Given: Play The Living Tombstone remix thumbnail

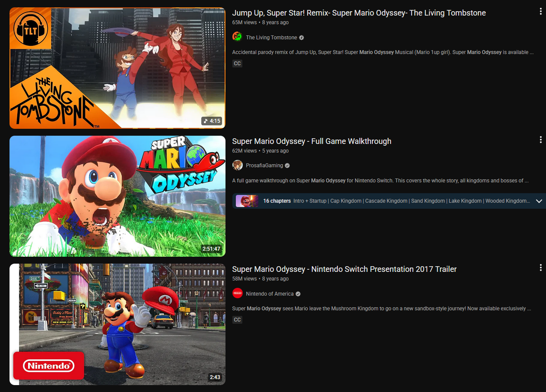Looking at the screenshot, I should [x=117, y=68].
